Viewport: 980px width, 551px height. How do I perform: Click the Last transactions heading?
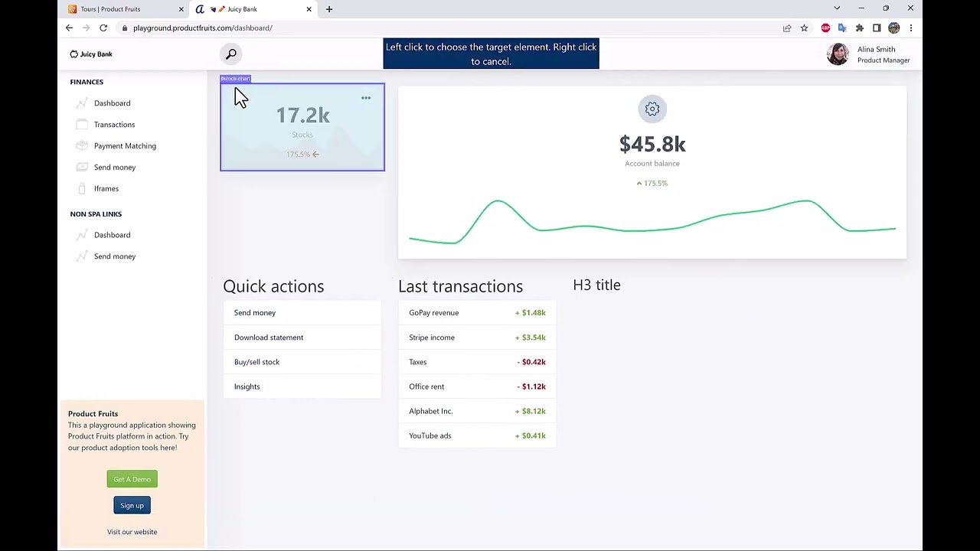(x=460, y=286)
